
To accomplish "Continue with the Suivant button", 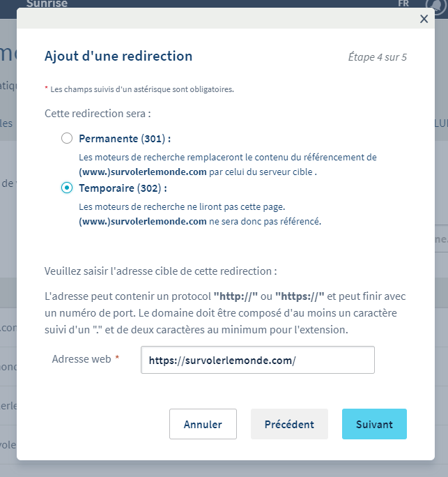I will coord(374,424).
